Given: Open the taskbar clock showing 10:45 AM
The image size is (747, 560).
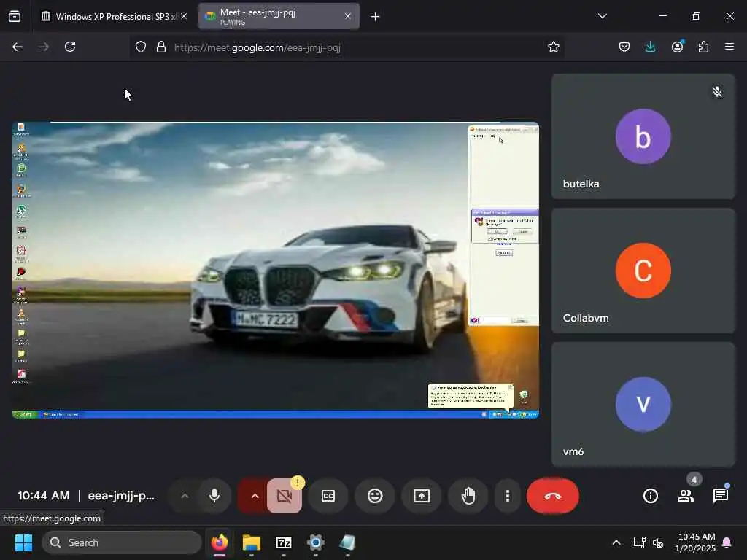Looking at the screenshot, I should (695, 542).
